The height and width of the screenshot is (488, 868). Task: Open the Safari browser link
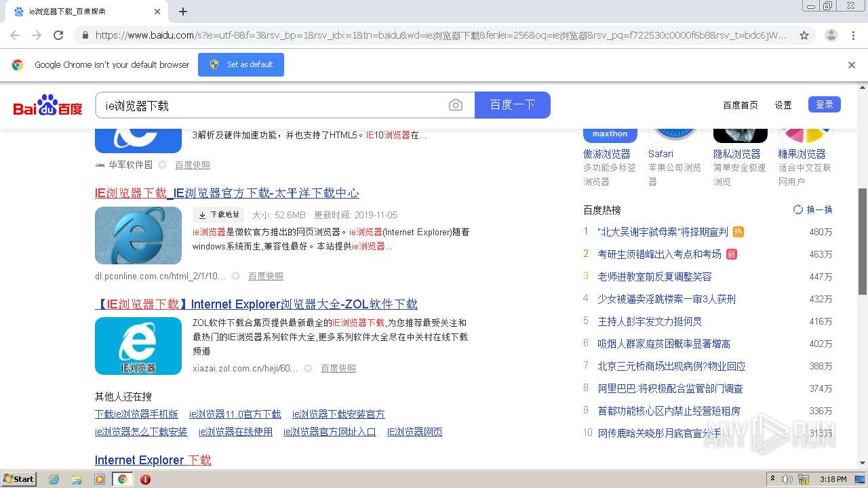pos(660,154)
